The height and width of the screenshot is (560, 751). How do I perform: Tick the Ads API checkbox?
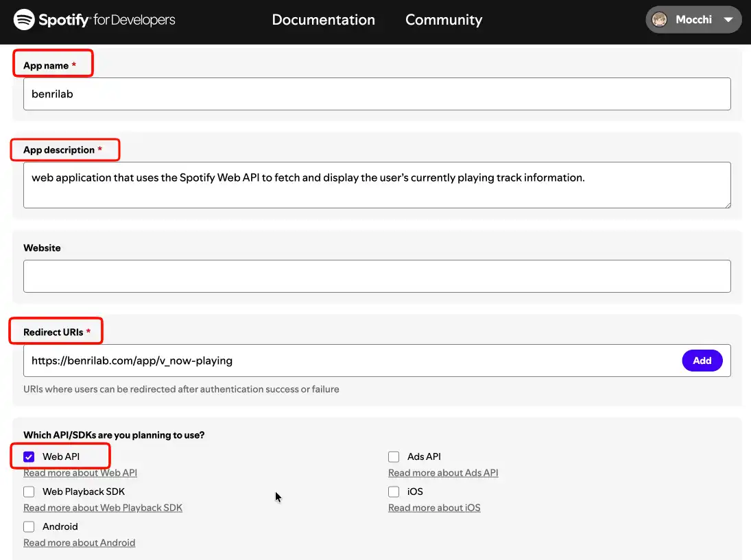(394, 456)
